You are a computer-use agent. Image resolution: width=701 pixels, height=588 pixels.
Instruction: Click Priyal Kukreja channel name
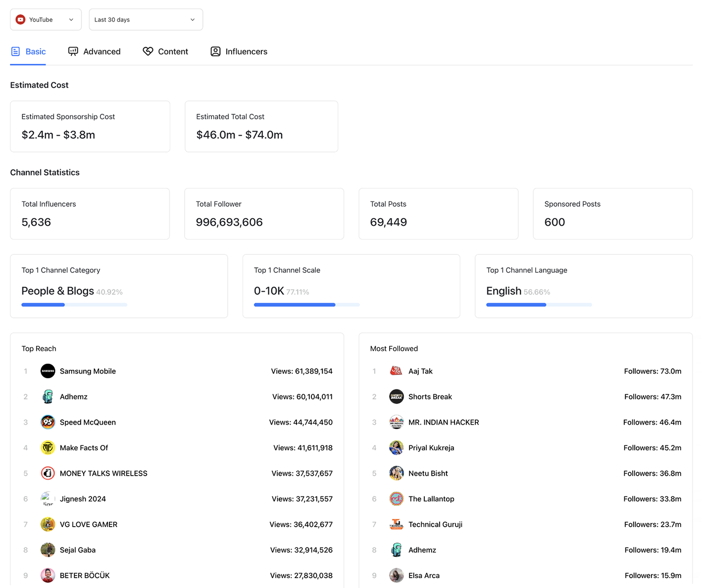[431, 448]
